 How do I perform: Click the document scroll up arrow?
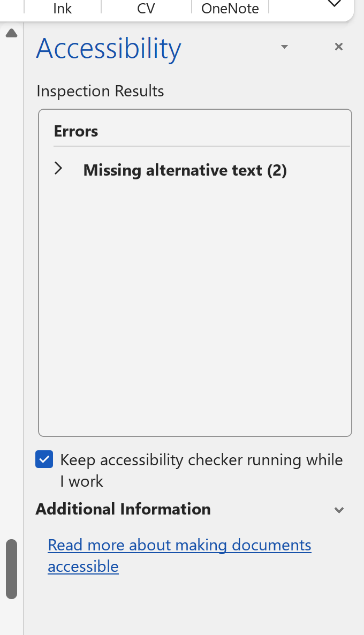(11, 34)
